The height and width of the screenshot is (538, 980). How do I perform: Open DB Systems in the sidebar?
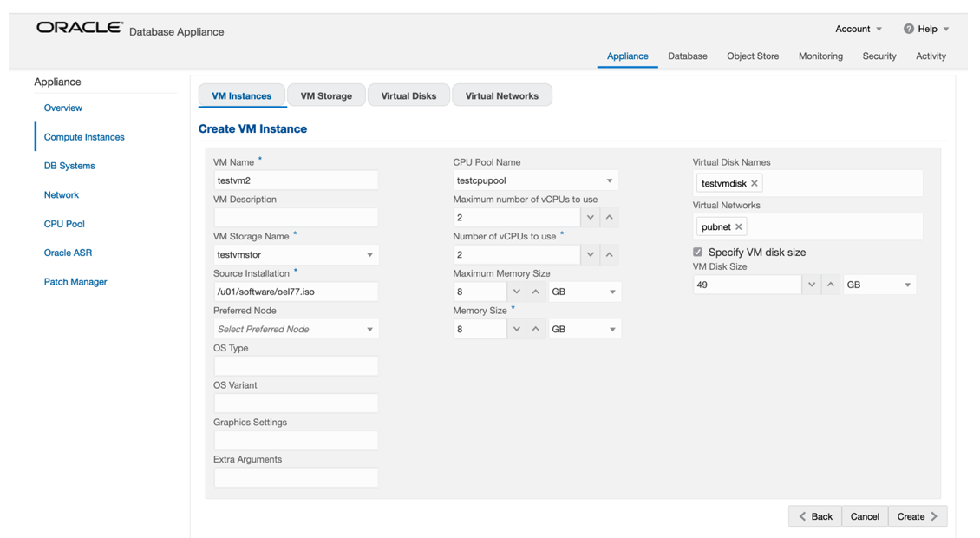(x=69, y=166)
